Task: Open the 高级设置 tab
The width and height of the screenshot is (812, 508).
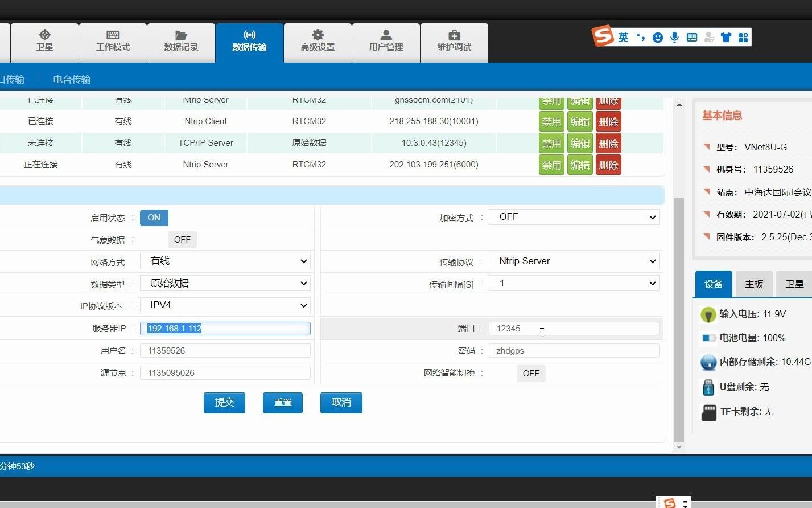Action: click(318, 42)
